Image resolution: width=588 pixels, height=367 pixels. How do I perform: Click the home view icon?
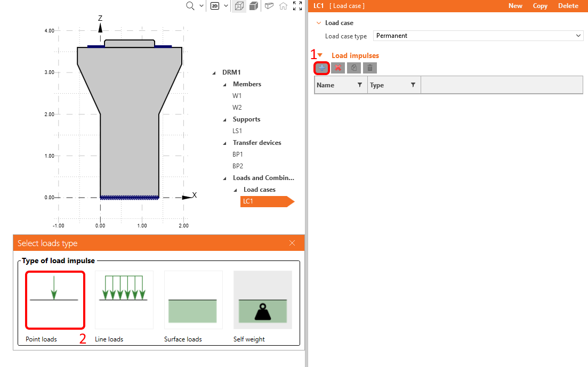coord(283,6)
